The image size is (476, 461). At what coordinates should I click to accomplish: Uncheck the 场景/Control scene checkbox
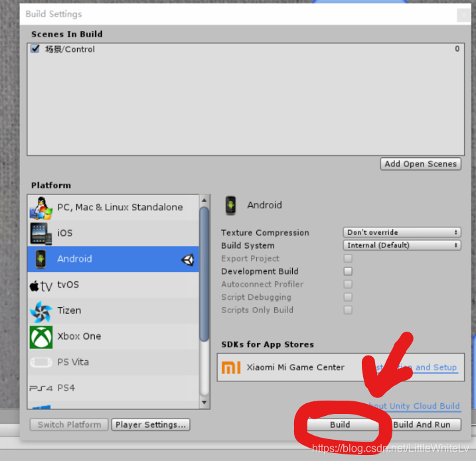(x=35, y=48)
